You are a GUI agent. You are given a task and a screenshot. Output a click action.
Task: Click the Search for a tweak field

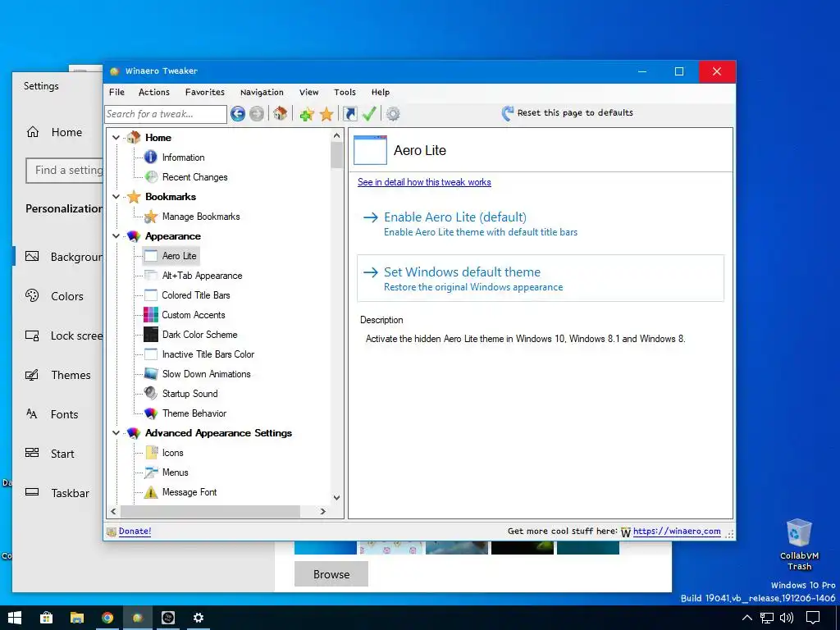click(x=166, y=114)
